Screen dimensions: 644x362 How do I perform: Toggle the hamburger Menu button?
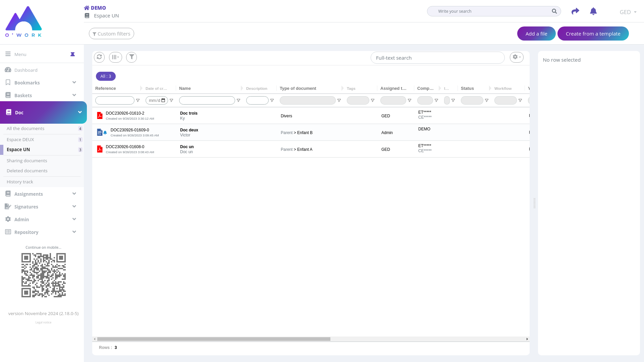[8, 54]
